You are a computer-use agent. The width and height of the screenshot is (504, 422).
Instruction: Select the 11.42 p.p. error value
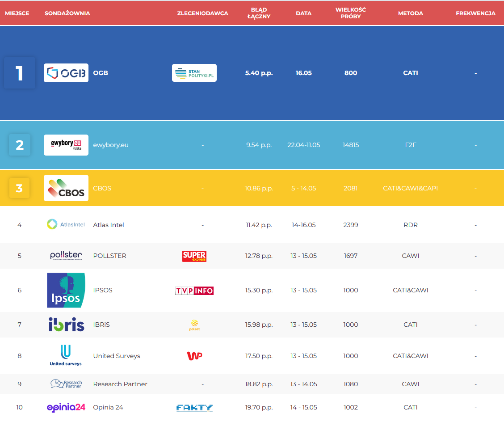click(259, 225)
